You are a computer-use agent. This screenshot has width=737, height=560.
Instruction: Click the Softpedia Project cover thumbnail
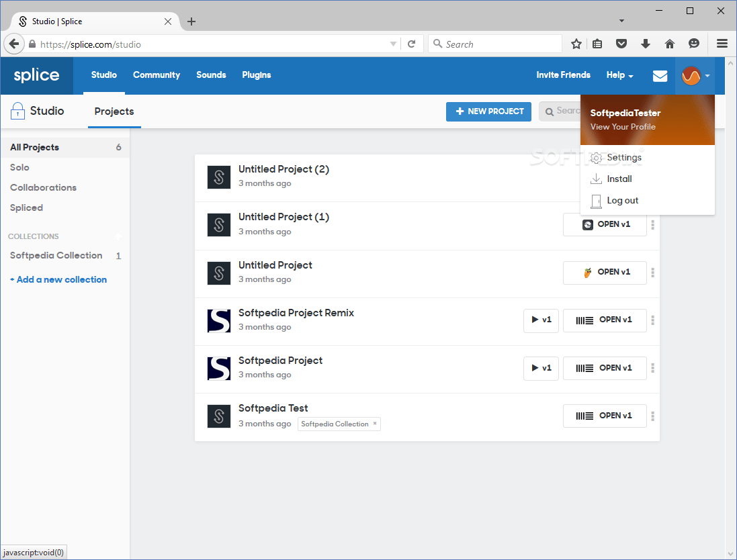pyautogui.click(x=218, y=369)
